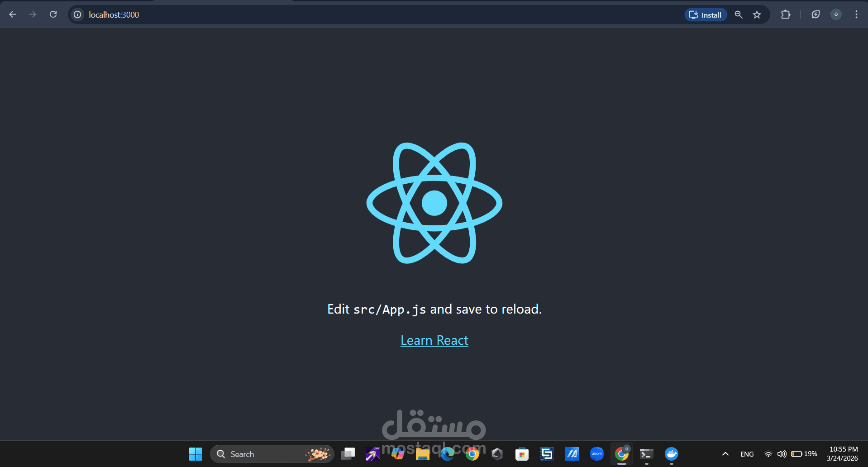The image size is (868, 467).
Task: Open the Extensions puzzle icon
Action: (x=786, y=14)
